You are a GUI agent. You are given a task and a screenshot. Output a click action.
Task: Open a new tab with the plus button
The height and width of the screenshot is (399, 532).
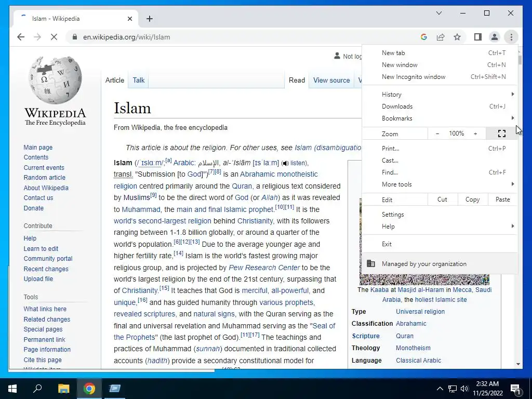[149, 19]
